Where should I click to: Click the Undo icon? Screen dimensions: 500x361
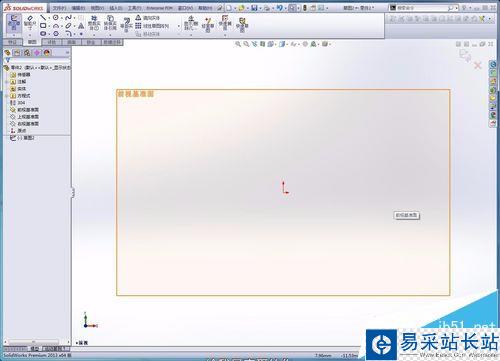tap(279, 7)
